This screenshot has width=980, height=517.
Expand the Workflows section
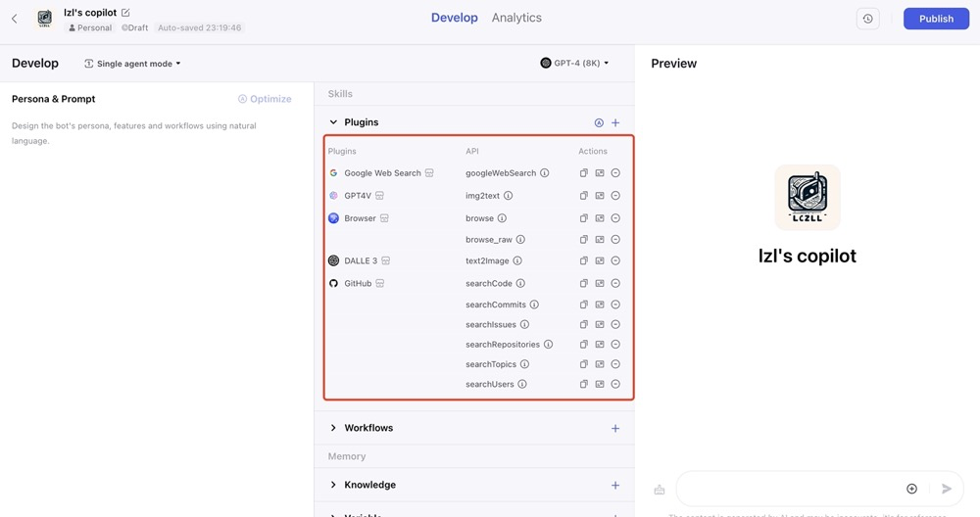[x=333, y=428]
